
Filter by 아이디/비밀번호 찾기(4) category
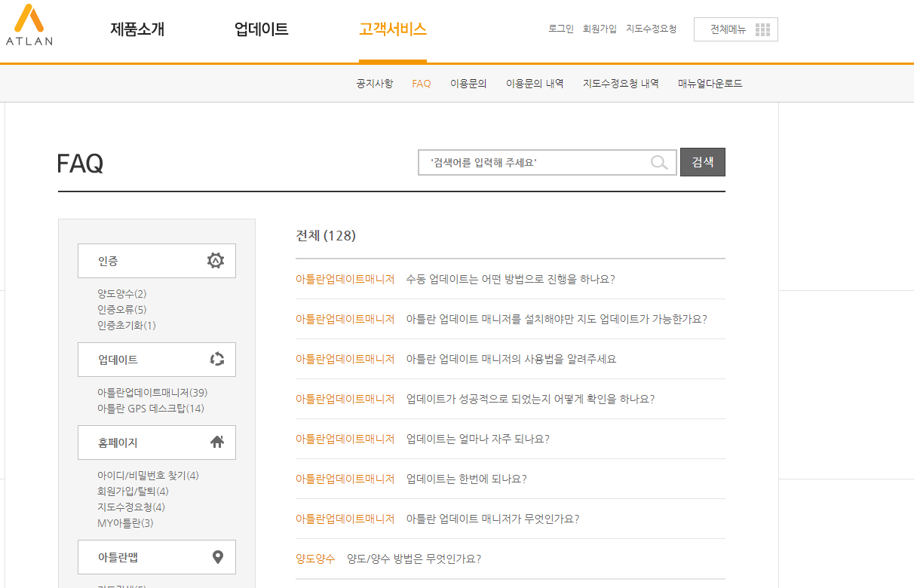(148, 475)
